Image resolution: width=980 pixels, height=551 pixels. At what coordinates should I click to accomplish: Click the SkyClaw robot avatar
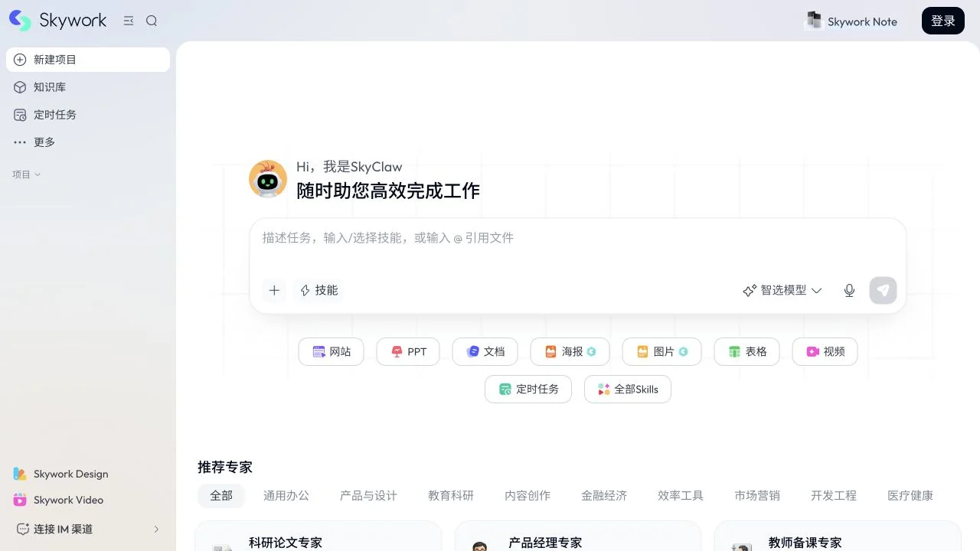[x=268, y=179]
